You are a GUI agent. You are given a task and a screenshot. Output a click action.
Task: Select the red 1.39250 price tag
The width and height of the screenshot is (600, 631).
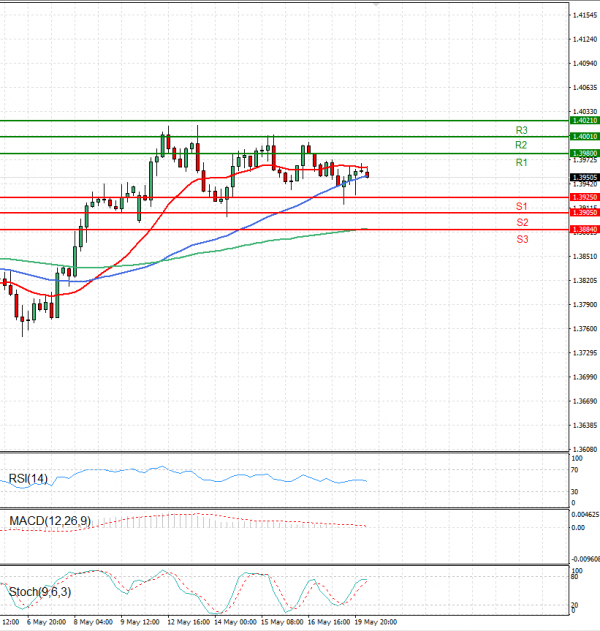[585, 197]
